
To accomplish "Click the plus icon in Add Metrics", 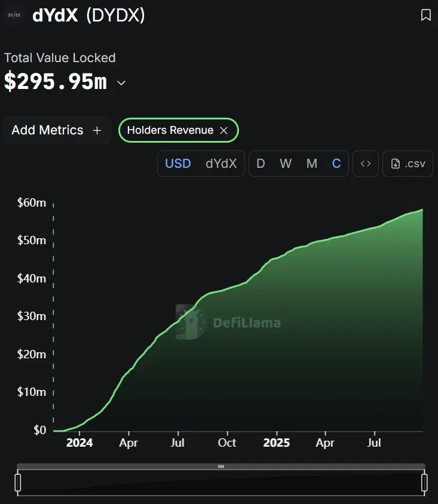I will (x=97, y=131).
